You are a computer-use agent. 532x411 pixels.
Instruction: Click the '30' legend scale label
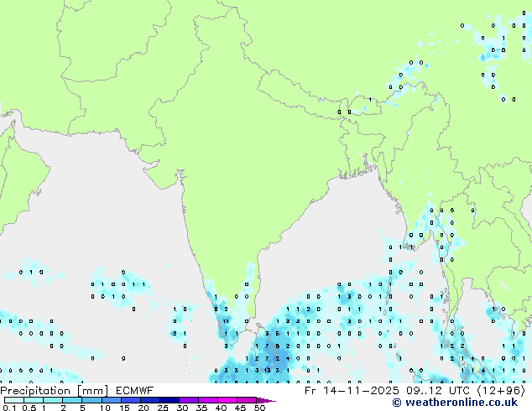(182, 408)
